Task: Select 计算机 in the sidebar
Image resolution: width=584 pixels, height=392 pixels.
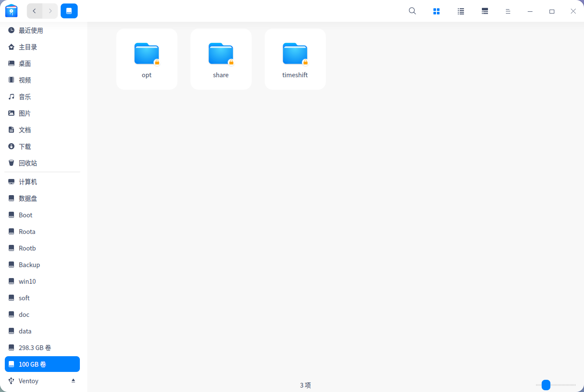Action: coord(42,182)
